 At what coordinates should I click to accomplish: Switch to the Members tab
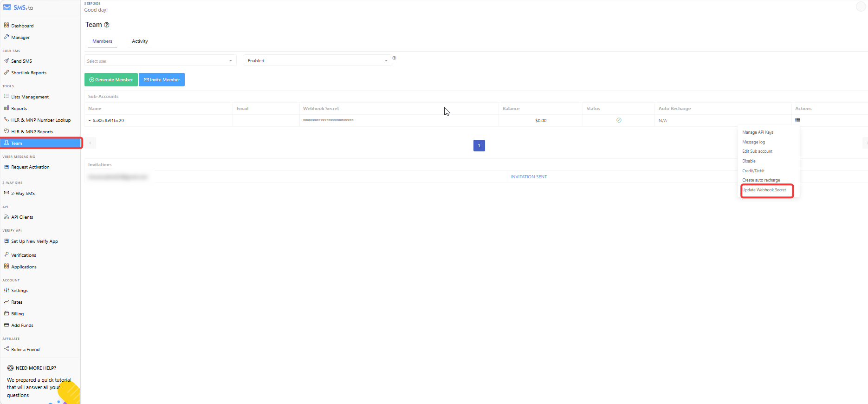click(102, 41)
